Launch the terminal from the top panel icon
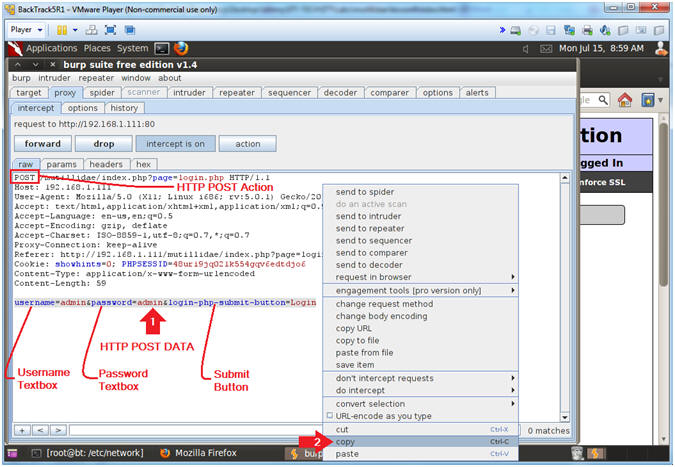The image size is (675, 467). point(162,49)
